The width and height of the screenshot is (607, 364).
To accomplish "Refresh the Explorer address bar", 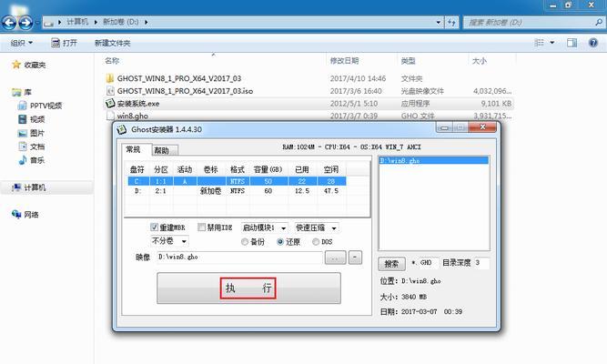I will [x=451, y=23].
